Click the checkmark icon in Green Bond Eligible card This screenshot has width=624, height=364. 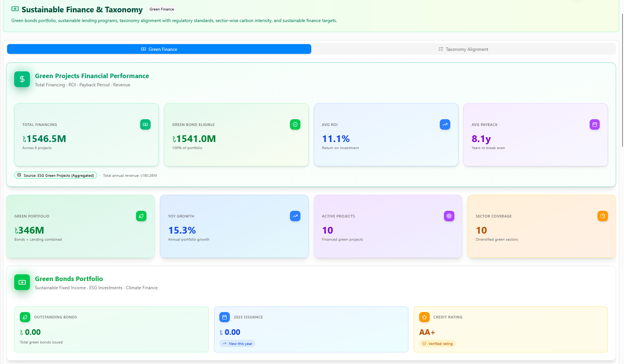pos(295,124)
